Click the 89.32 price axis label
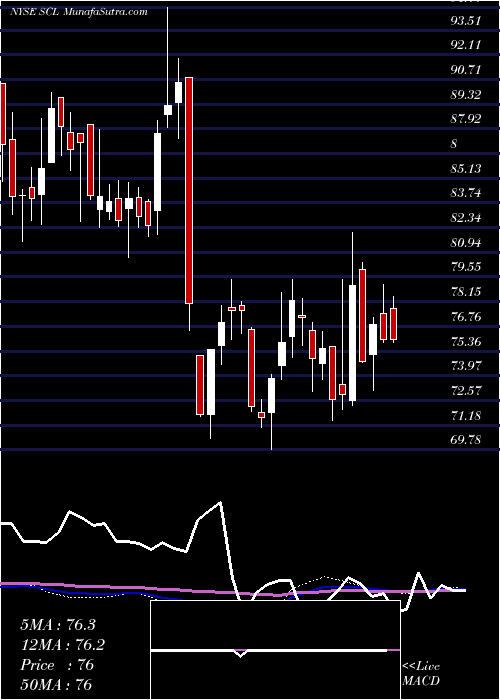The height and width of the screenshot is (700, 500). (466, 95)
